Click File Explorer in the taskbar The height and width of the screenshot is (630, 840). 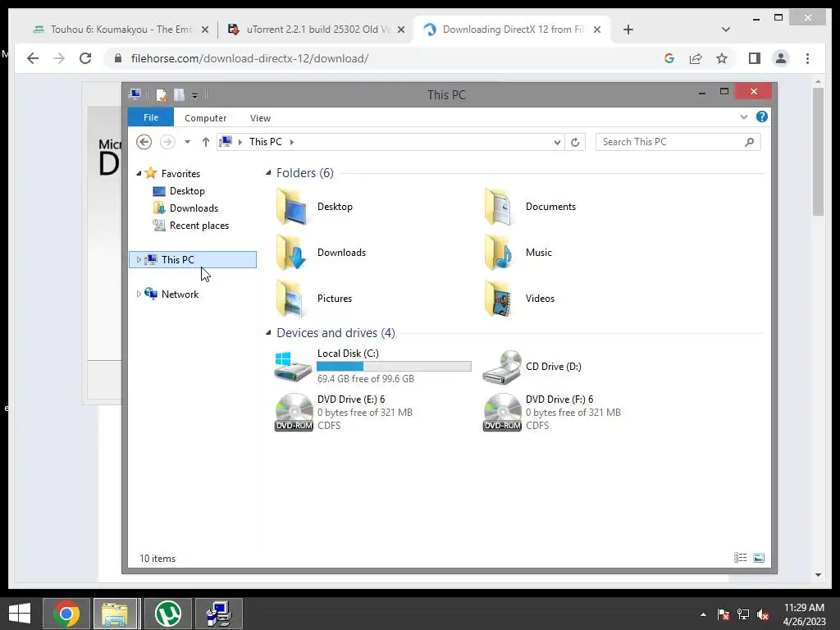(x=116, y=614)
